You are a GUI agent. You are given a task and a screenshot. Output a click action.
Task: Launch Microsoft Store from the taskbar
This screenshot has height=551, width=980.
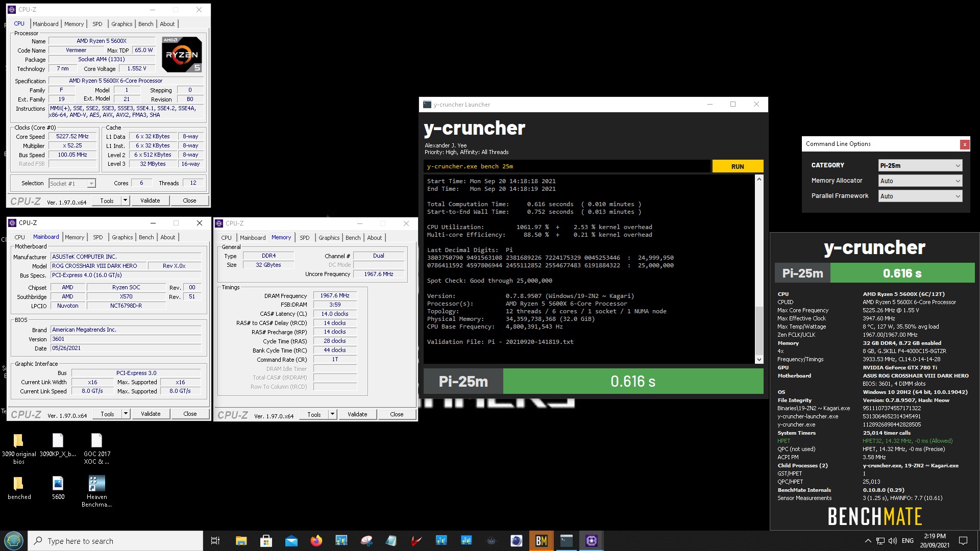click(x=266, y=541)
